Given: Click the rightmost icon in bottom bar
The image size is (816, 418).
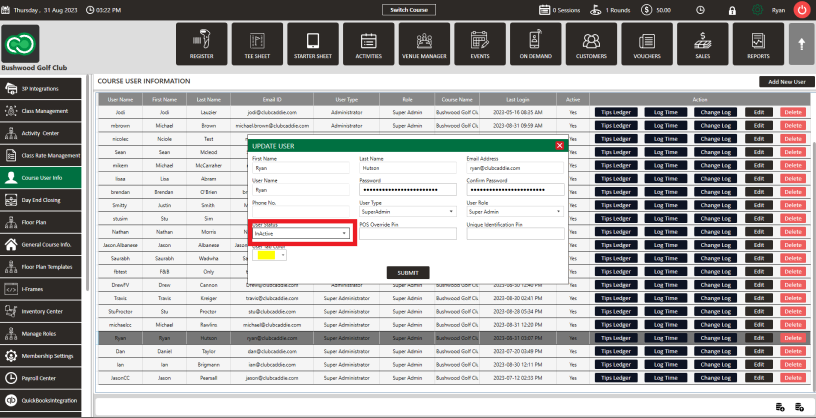Looking at the screenshot, I should [799, 407].
